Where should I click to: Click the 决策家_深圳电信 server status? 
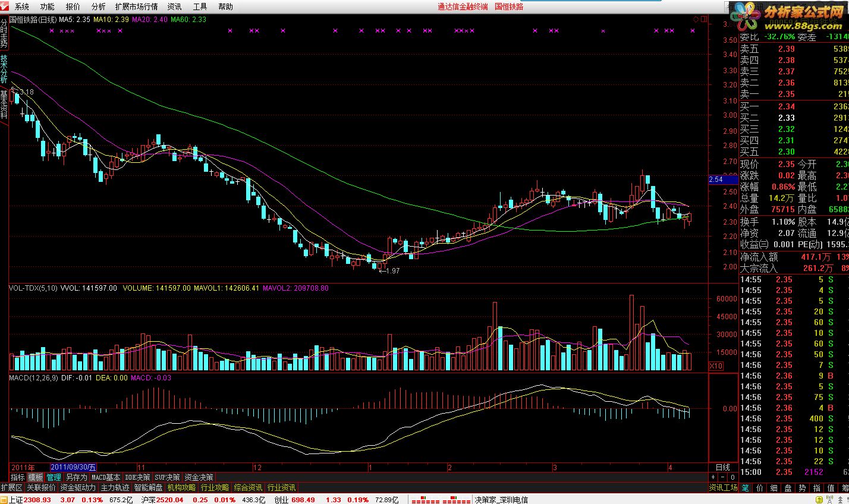501,500
